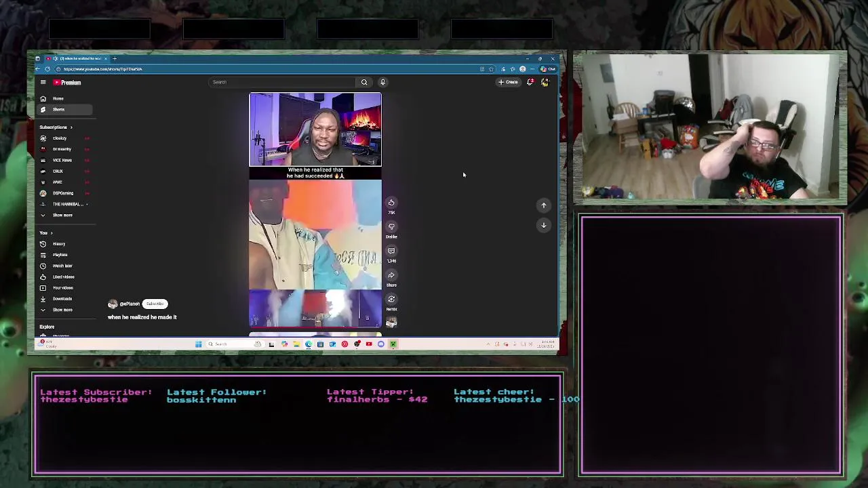Reload the page in browser
The image size is (868, 488).
coord(47,69)
